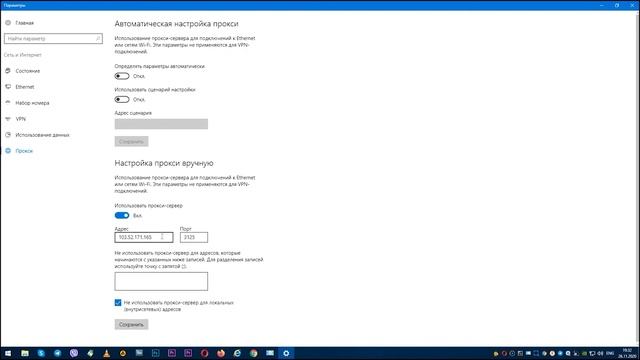Uncheck the local addresses proxy bypass checkbox
This screenshot has width=640, height=360.
click(118, 302)
